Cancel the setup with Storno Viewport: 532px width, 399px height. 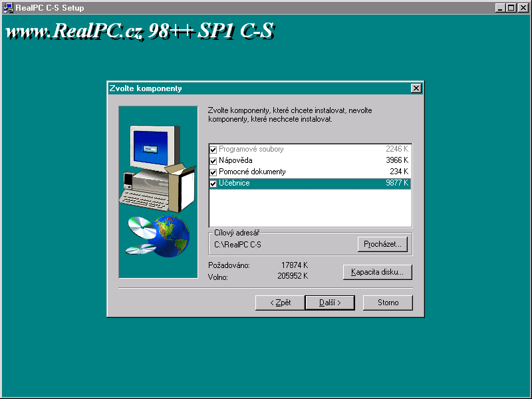point(388,303)
